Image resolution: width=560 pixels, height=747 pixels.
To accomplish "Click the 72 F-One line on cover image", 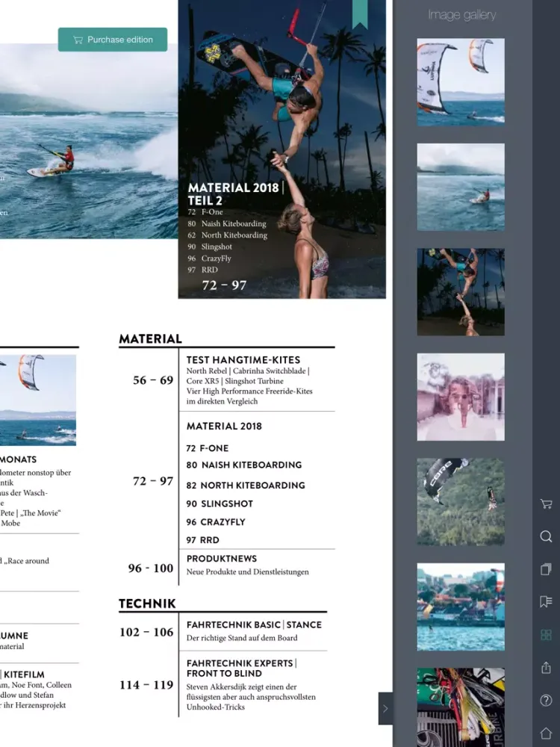I will tap(205, 212).
